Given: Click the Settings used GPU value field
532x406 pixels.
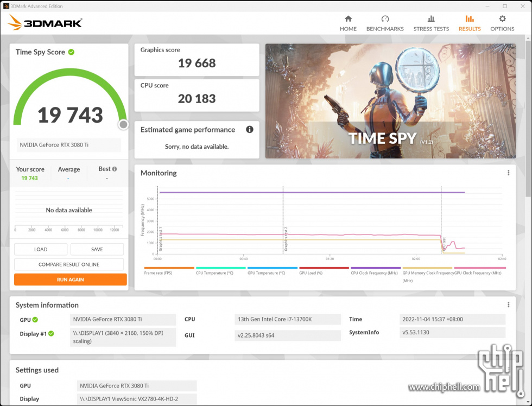Looking at the screenshot, I should coord(137,386).
